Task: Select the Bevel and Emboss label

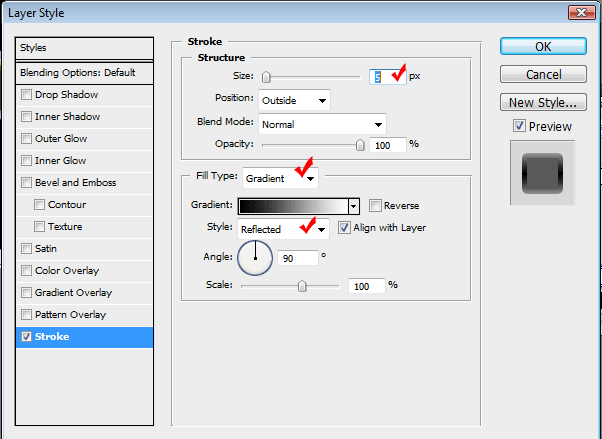Action: click(76, 182)
